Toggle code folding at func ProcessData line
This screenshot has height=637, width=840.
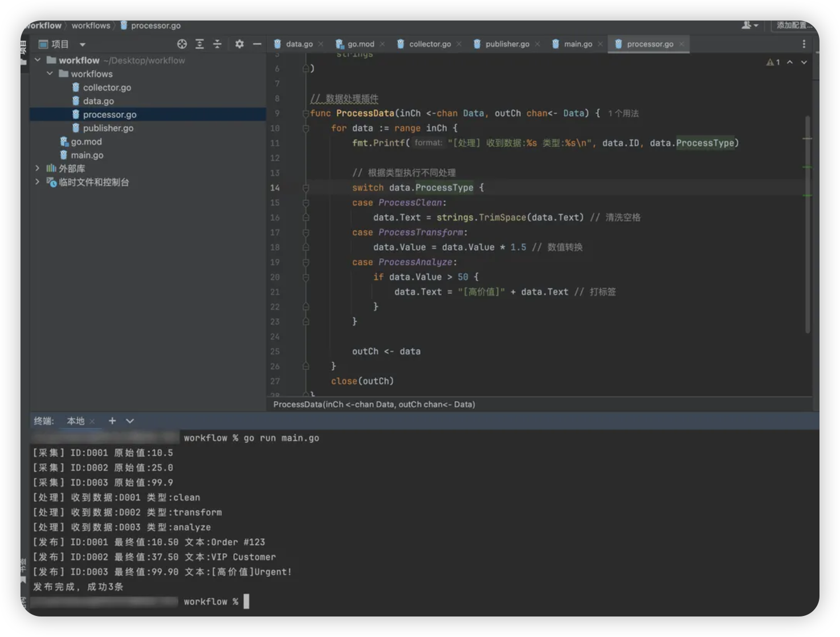point(305,113)
